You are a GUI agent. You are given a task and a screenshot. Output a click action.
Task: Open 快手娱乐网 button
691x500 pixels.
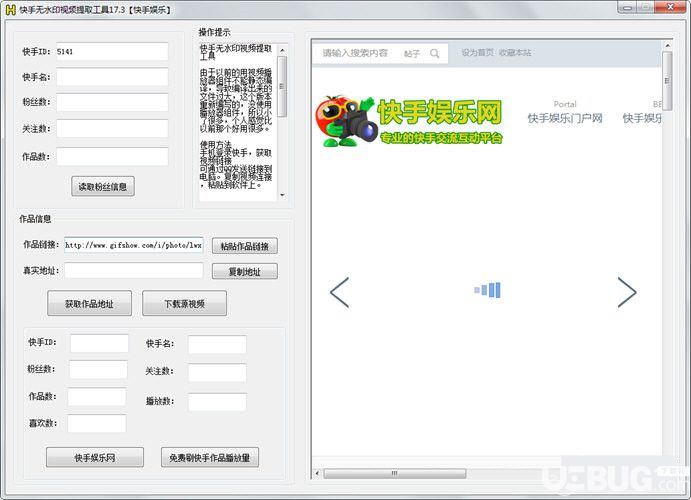pos(95,457)
